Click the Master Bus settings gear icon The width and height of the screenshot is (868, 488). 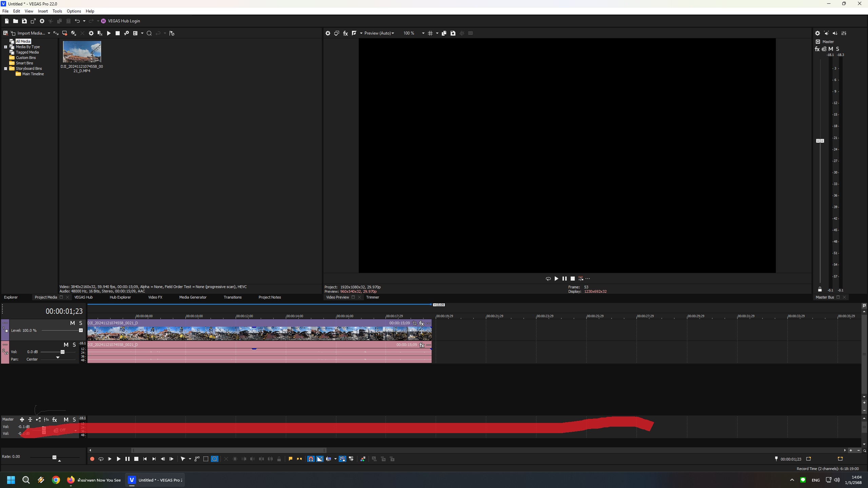(x=817, y=33)
